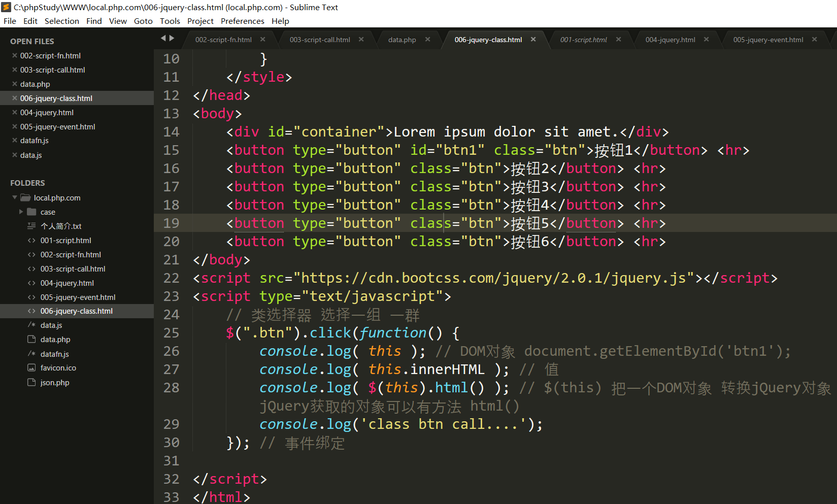837x504 pixels.
Task: Open 个人简介.txt in the folder tree
Action: coord(61,226)
